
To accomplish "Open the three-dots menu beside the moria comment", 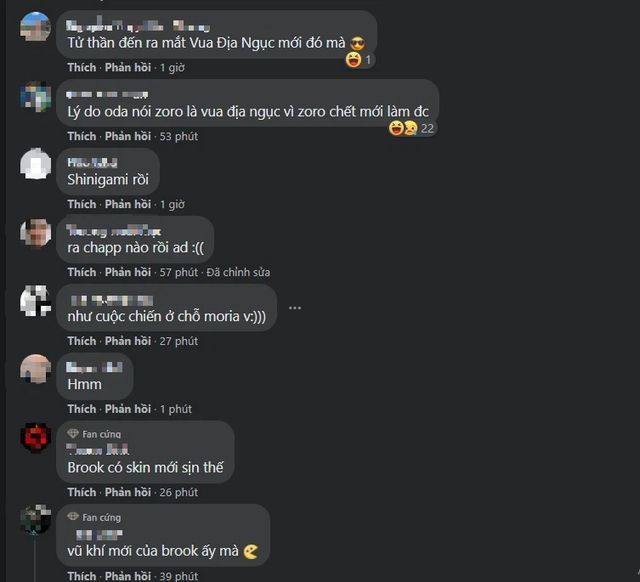I will coord(295,308).
